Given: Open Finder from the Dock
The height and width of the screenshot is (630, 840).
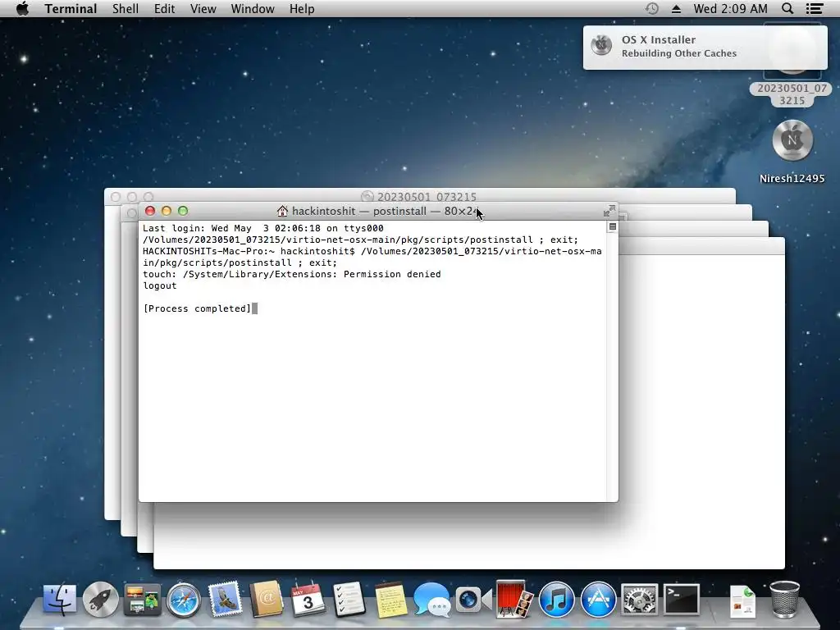Looking at the screenshot, I should click(x=59, y=599).
